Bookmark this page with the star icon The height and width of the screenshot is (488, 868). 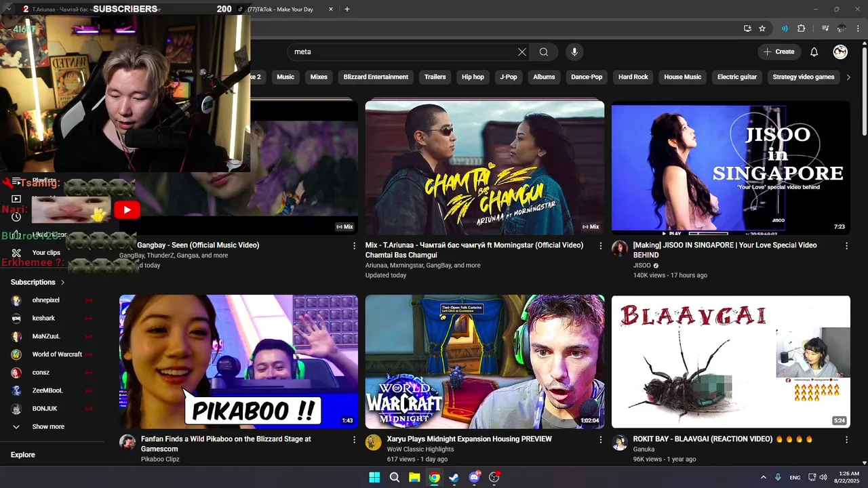(762, 28)
